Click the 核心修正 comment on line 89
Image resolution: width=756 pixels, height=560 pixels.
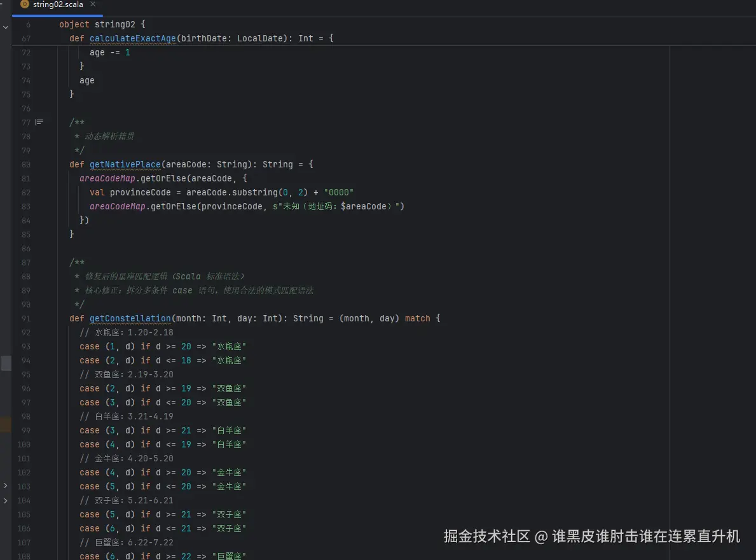point(199,290)
